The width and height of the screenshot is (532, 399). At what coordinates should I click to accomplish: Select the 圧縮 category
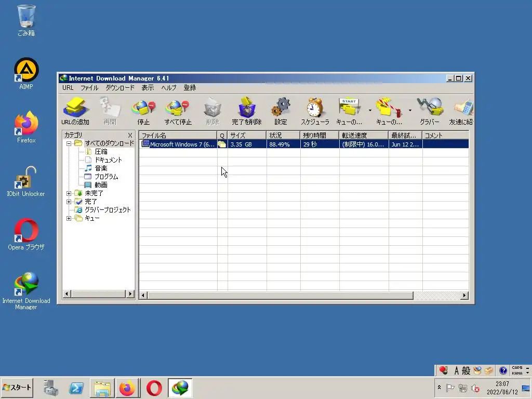tap(101, 152)
